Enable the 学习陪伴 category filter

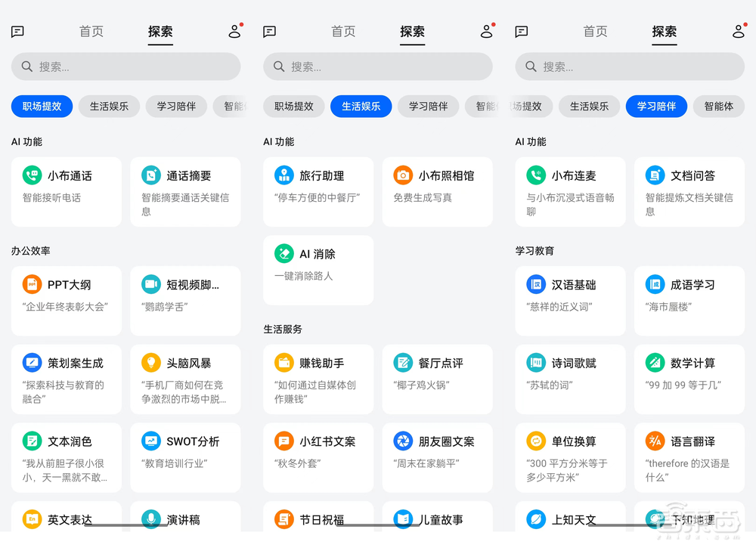[x=656, y=107]
